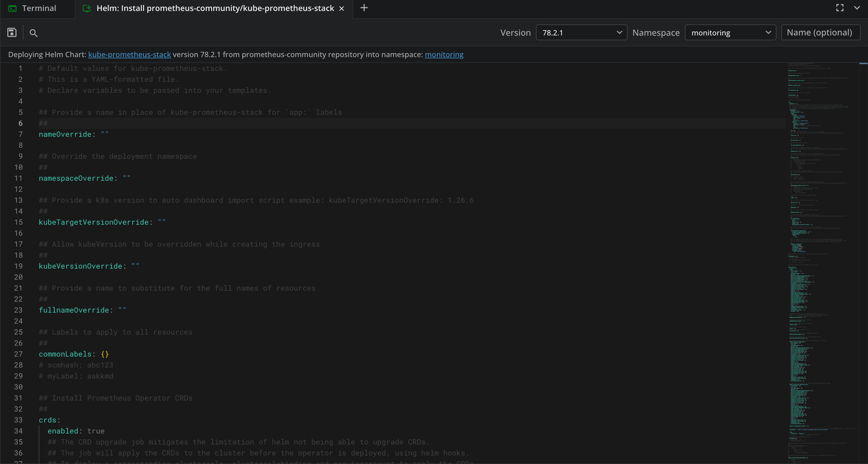Open the monitoring namespace link
This screenshot has height=464, width=868.
point(444,54)
